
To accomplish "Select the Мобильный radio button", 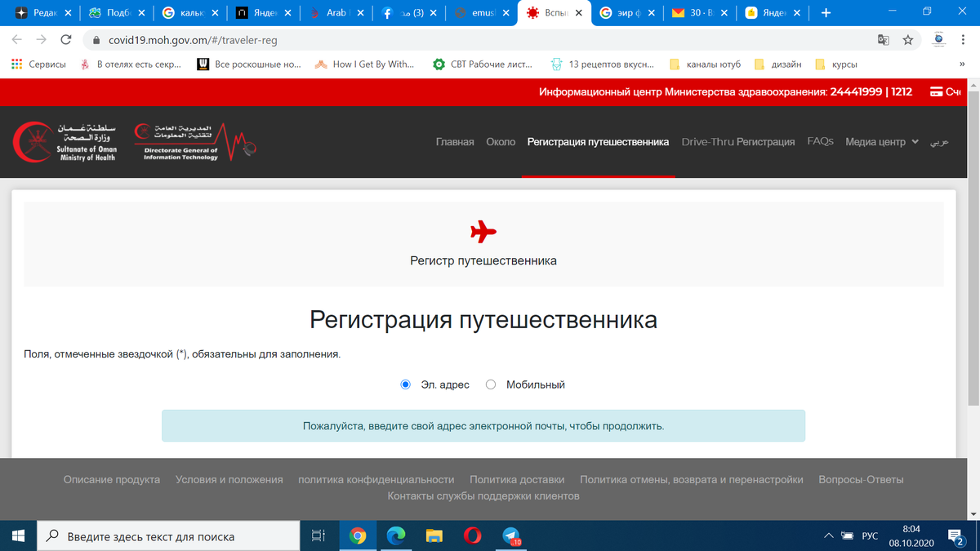I will (491, 384).
